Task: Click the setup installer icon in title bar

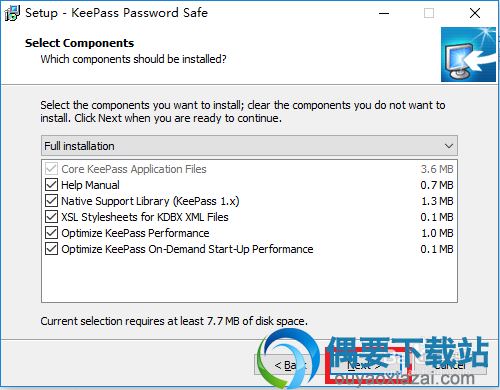Action: tap(12, 13)
